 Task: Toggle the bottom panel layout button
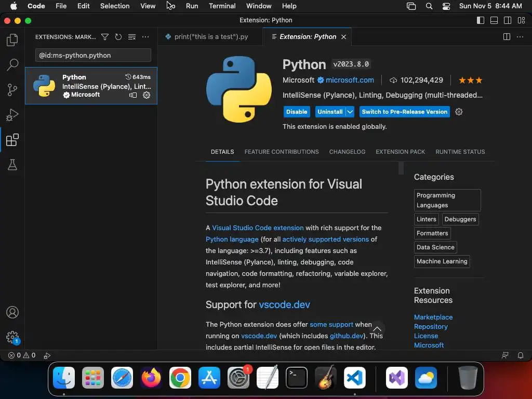(x=494, y=20)
